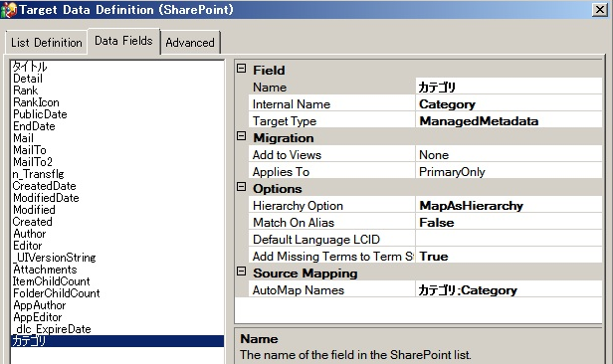Change Hierarchy Option value MapAsHierarchy

[509, 206]
